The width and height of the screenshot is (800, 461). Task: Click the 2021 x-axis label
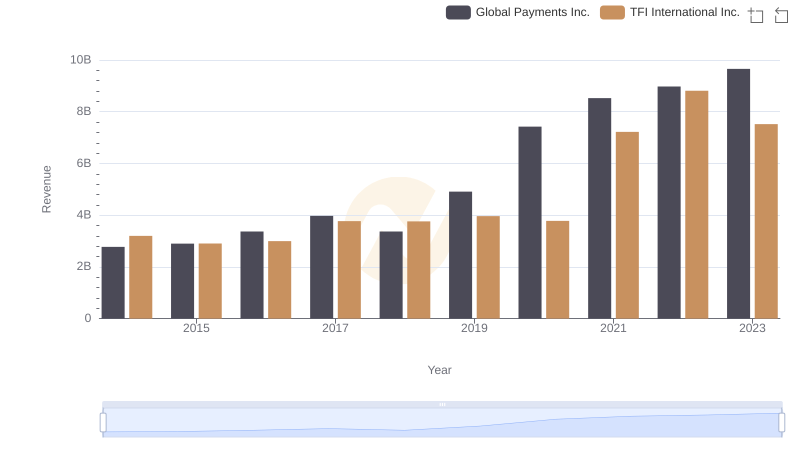613,328
